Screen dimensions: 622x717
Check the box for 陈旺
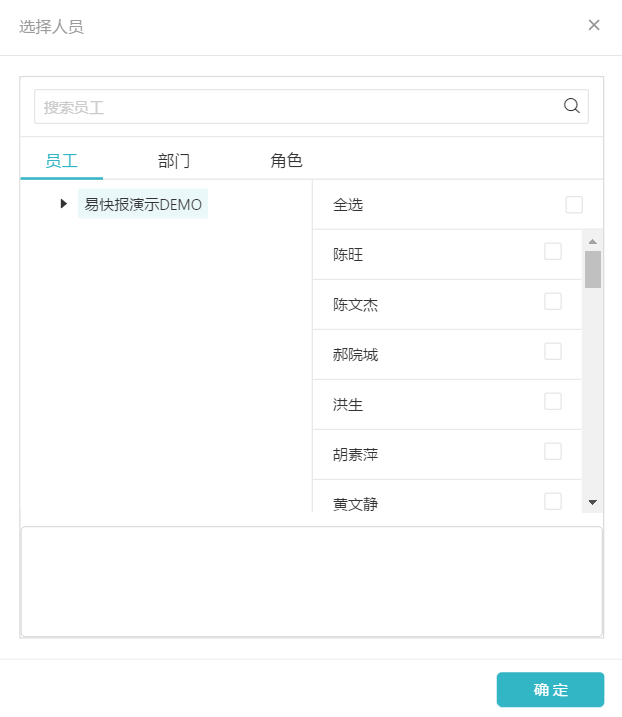pyautogui.click(x=553, y=251)
